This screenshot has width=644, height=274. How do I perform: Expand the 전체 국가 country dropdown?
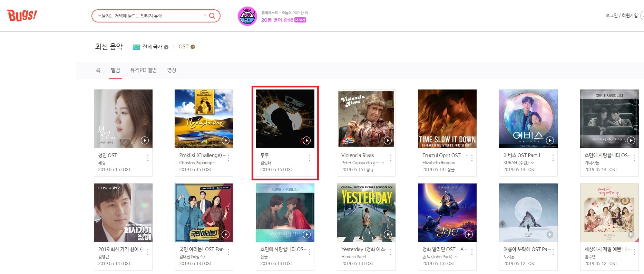(151, 47)
